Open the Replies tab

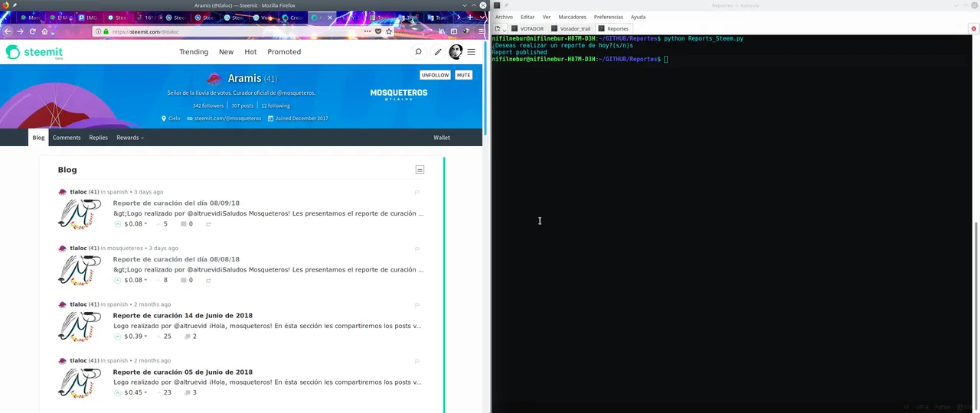(x=98, y=138)
